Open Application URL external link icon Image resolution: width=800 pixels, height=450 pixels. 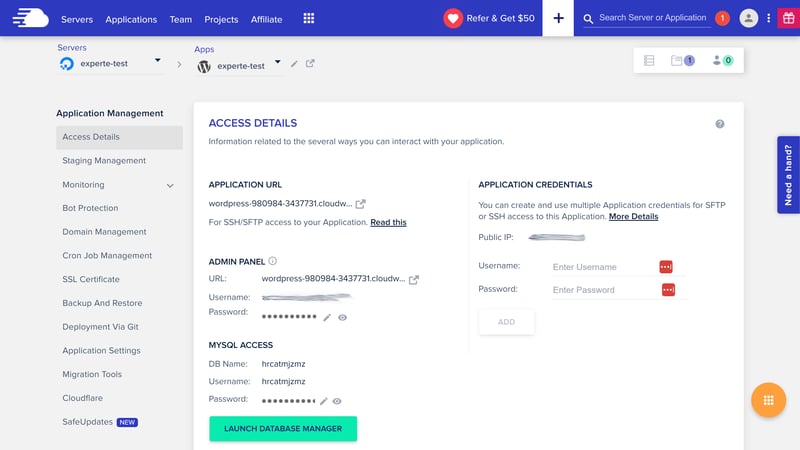(360, 204)
